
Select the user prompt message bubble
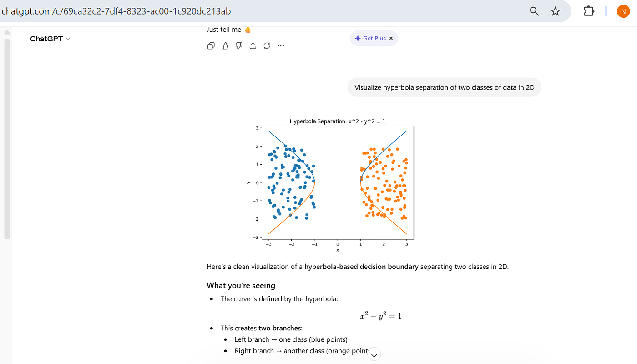[444, 87]
